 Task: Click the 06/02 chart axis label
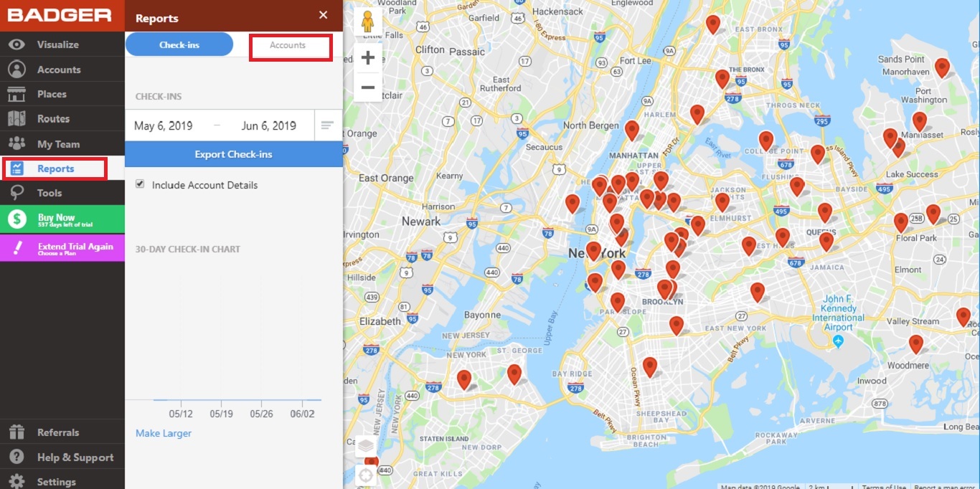coord(302,414)
